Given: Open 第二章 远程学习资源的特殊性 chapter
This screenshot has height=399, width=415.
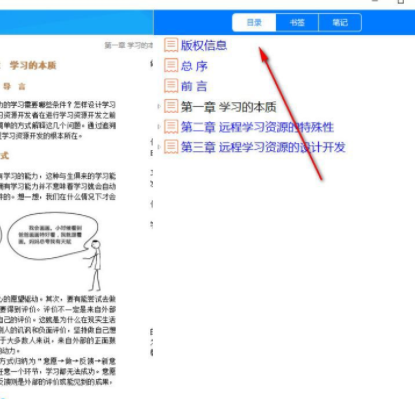Looking at the screenshot, I should coord(257,127).
